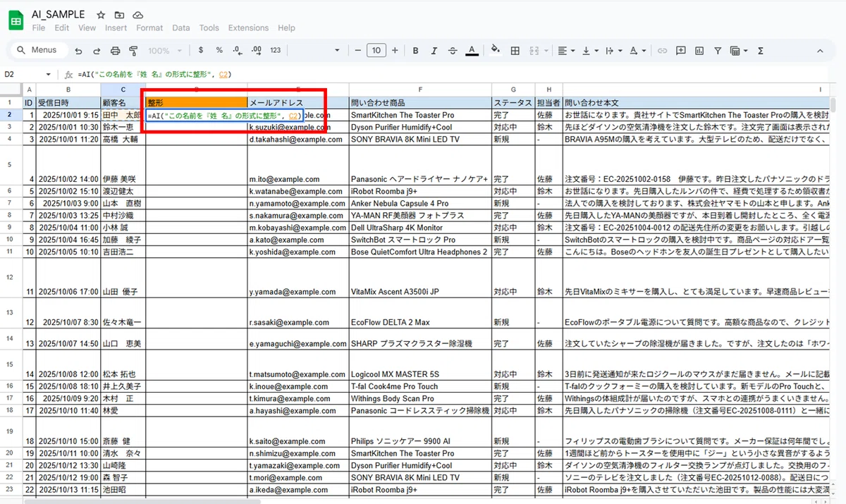This screenshot has height=504, width=846.
Task: Open the Format menu
Action: [149, 28]
